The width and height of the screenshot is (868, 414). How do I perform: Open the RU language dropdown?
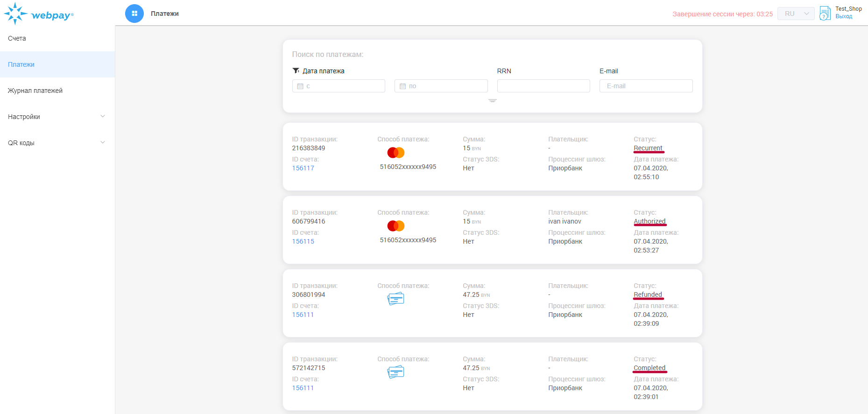click(796, 14)
